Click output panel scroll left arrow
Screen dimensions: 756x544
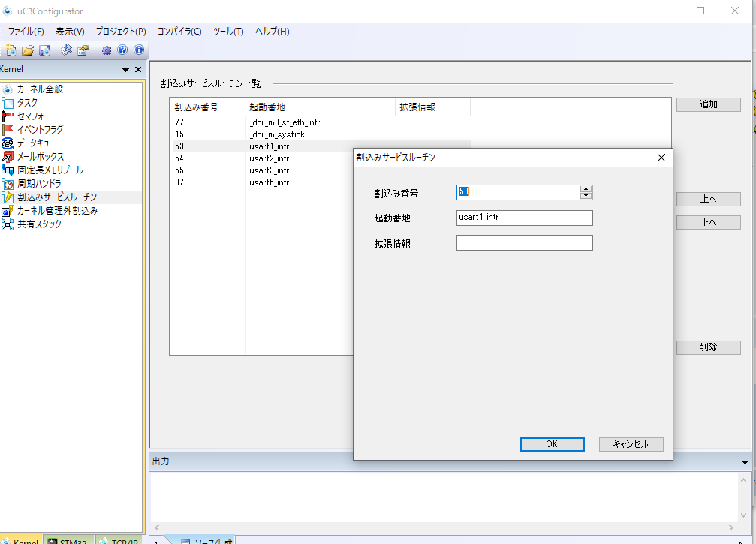[x=157, y=527]
